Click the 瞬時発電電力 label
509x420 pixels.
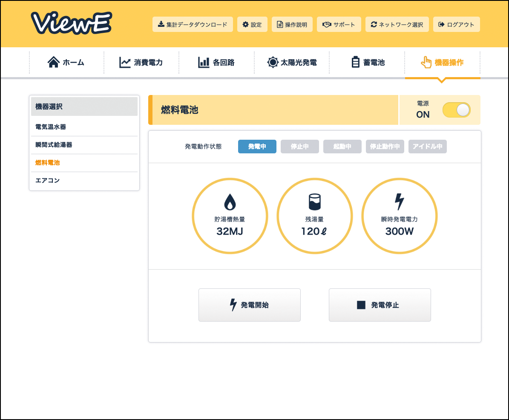(x=399, y=219)
